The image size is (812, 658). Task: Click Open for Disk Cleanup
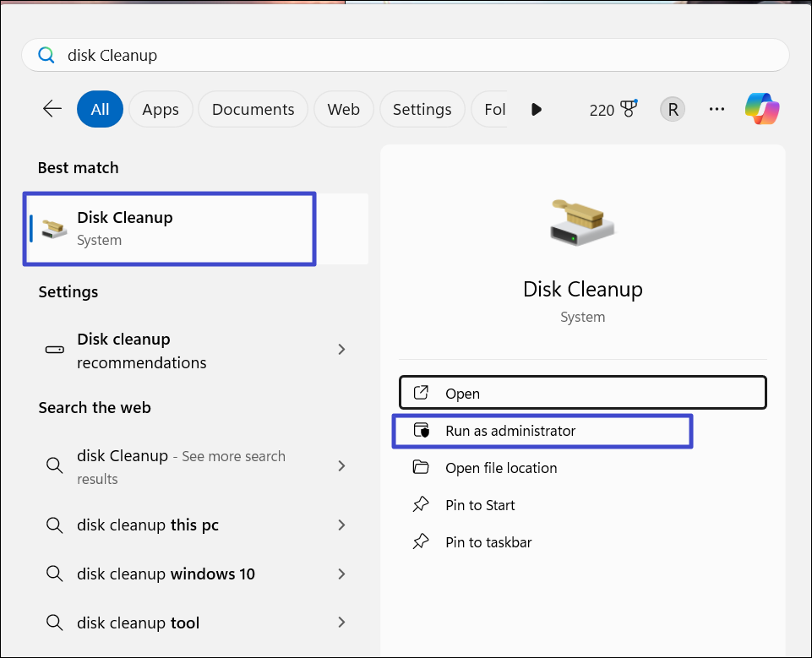pyautogui.click(x=582, y=393)
